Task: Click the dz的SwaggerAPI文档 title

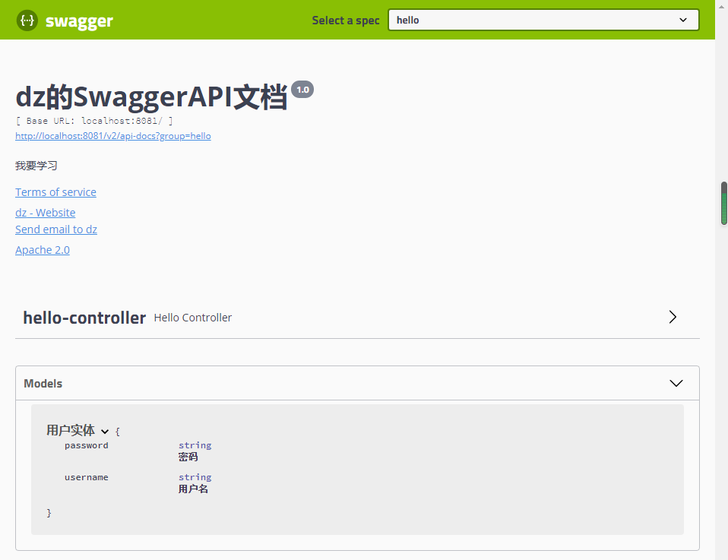Action: tap(151, 97)
